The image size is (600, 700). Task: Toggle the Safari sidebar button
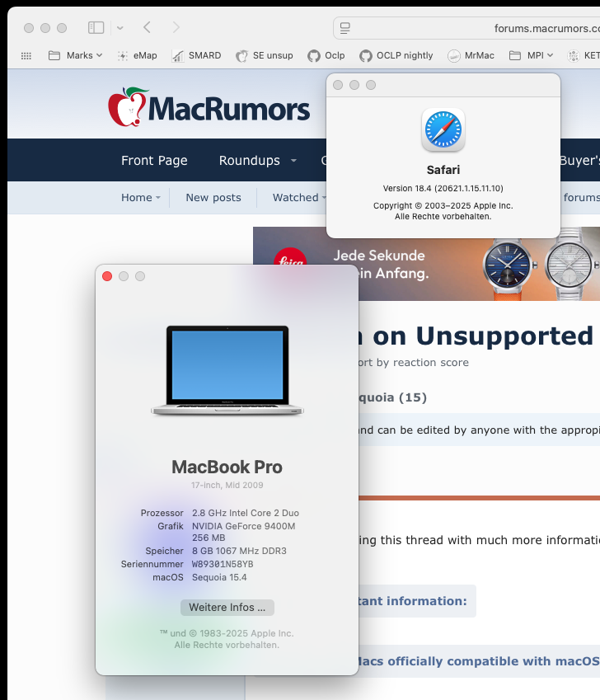point(96,28)
